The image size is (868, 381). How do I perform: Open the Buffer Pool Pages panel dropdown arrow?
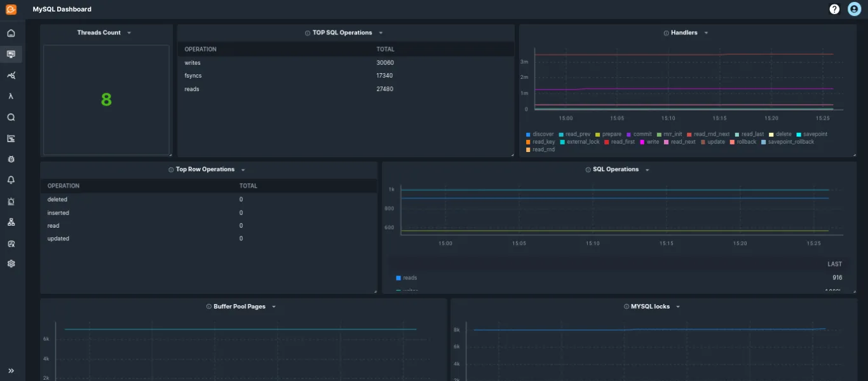274,307
